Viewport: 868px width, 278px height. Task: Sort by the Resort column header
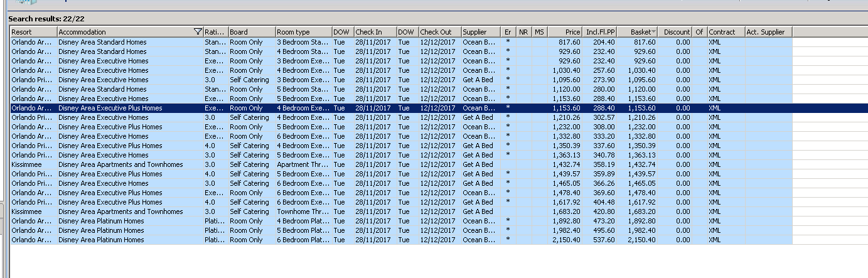point(34,32)
